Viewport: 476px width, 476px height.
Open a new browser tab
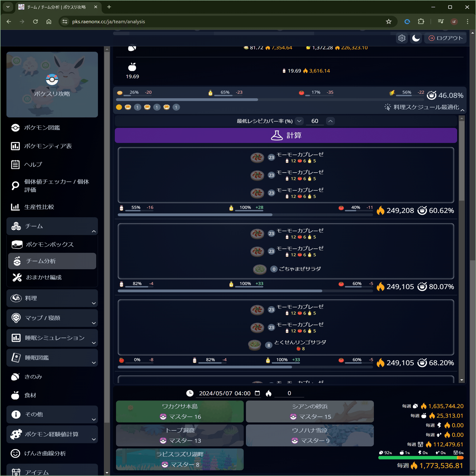click(x=109, y=7)
